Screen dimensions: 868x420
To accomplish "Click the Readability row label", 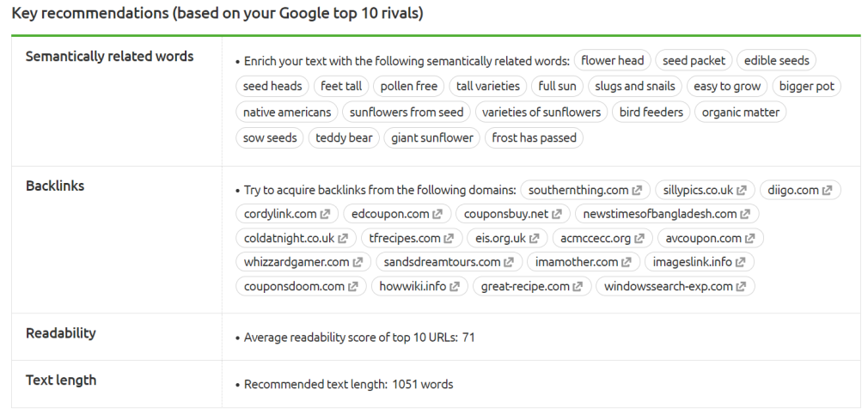I will [60, 333].
